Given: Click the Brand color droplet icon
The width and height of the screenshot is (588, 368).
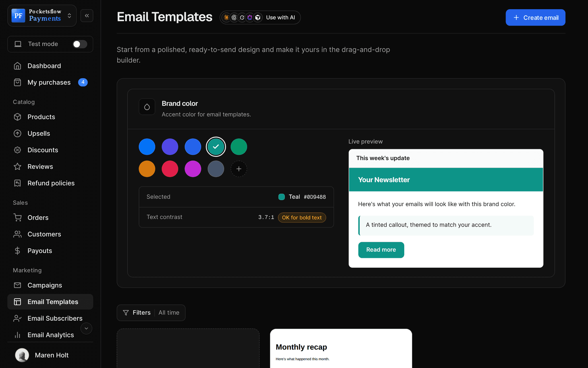Looking at the screenshot, I should point(147,107).
